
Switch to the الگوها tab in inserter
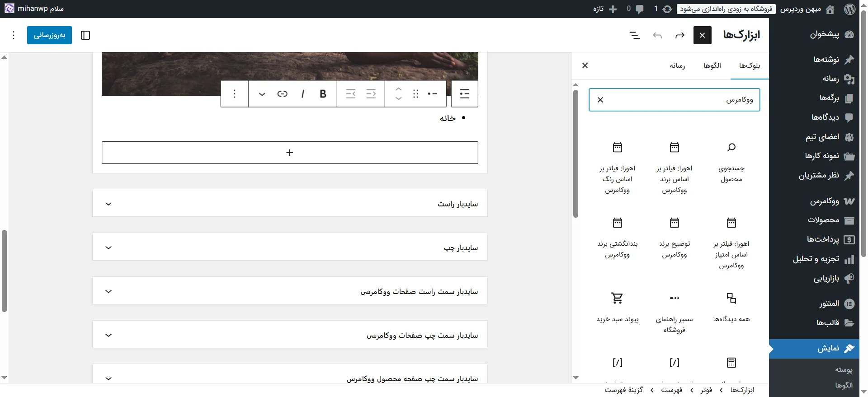pos(712,66)
